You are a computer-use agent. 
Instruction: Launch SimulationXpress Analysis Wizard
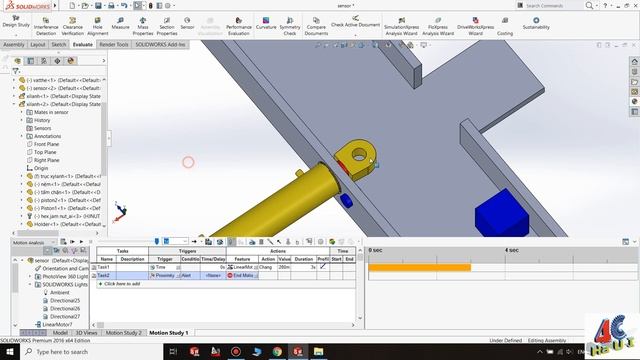point(401,26)
